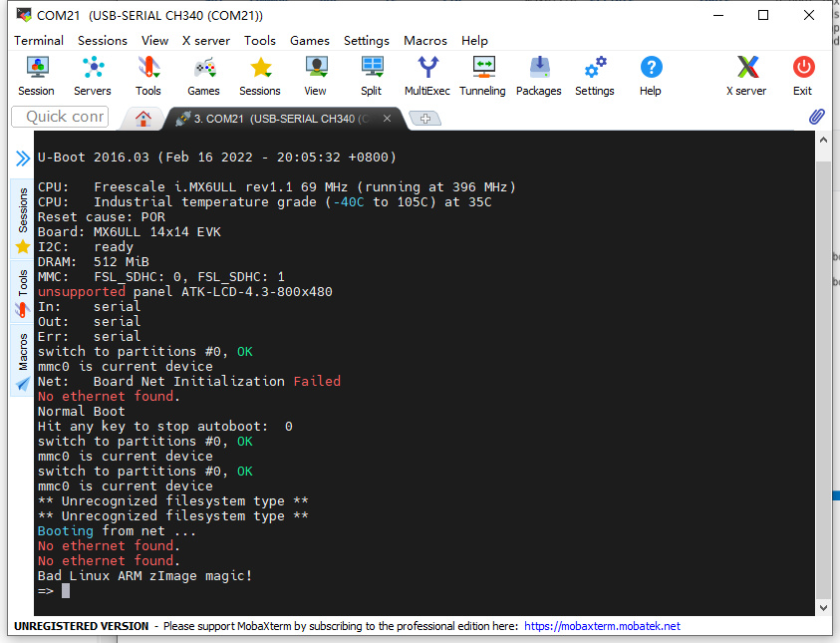Open the Settings menu in menu bar
This screenshot has height=643, width=840.
tap(367, 41)
